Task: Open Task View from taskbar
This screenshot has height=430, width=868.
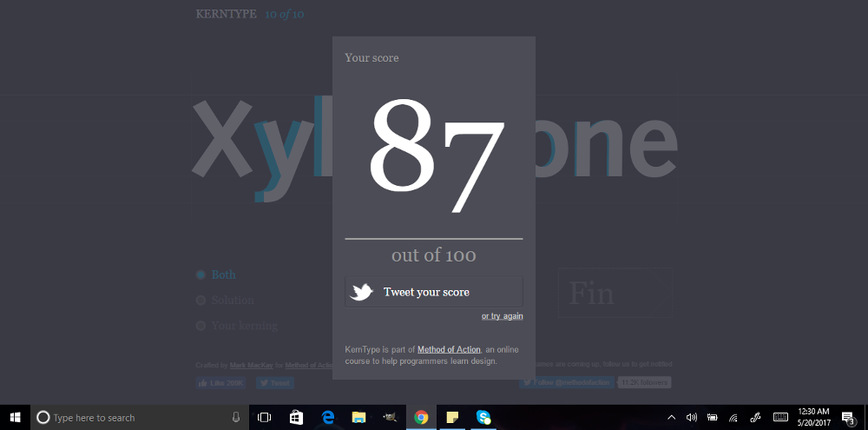Action: (265, 418)
